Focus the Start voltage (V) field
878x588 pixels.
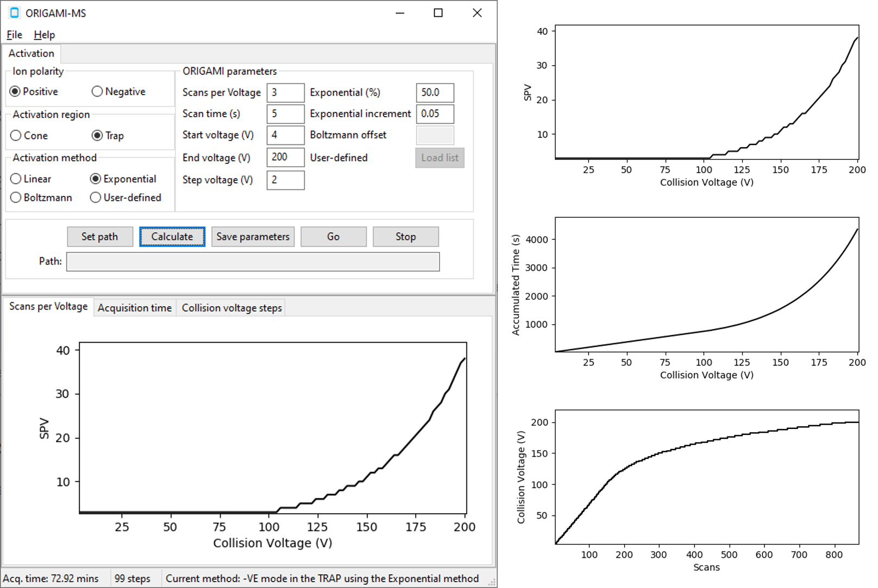(286, 135)
